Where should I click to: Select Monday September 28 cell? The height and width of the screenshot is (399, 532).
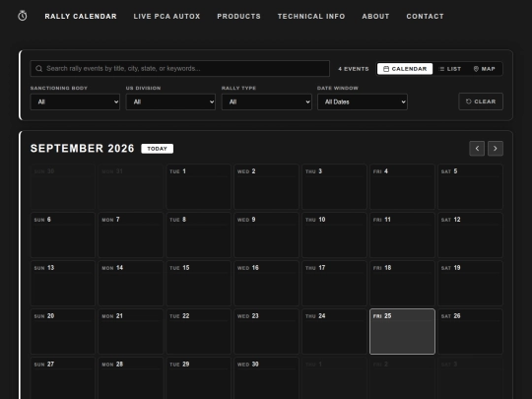[131, 378]
